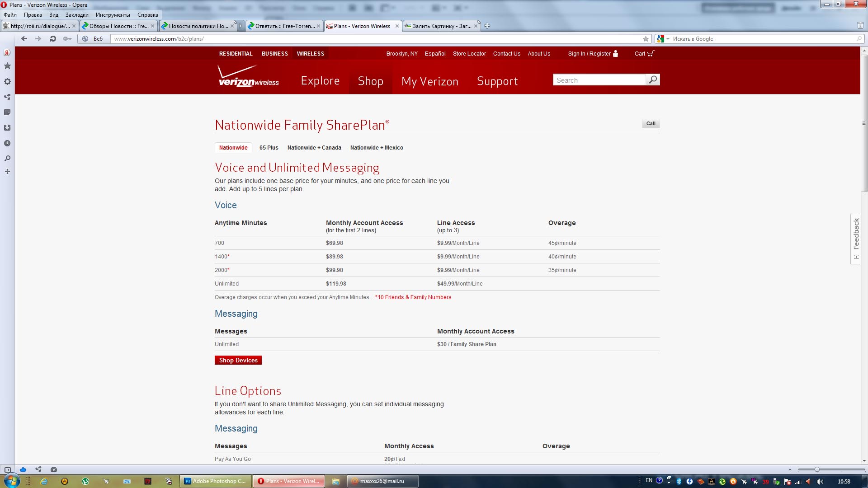Image resolution: width=868 pixels, height=488 pixels.
Task: Click the Verizon Search input field
Action: pyautogui.click(x=599, y=80)
